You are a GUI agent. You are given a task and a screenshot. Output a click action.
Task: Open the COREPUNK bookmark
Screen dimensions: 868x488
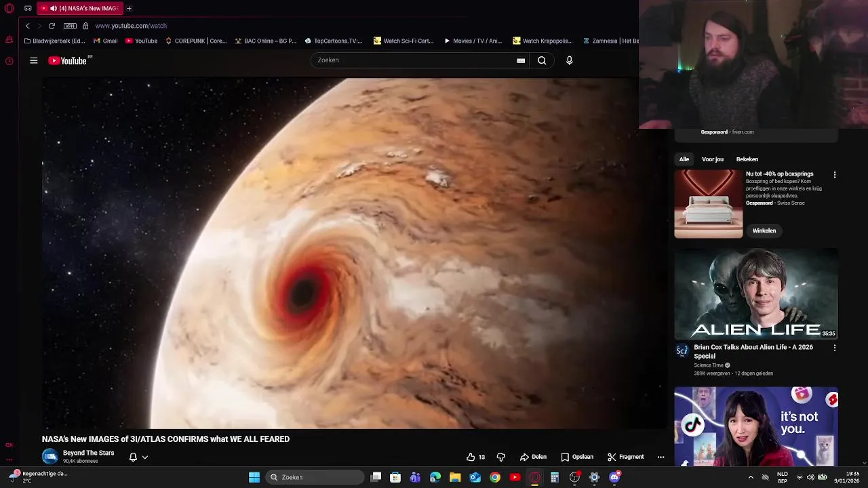196,41
